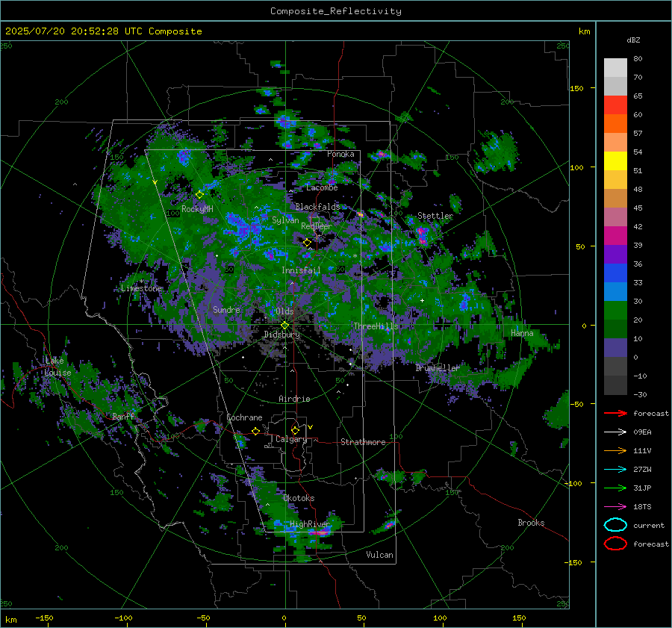Image resolution: width=672 pixels, height=628 pixels.
Task: Pick the purple swatch between 39 and 36 dBZ
Action: click(x=615, y=254)
